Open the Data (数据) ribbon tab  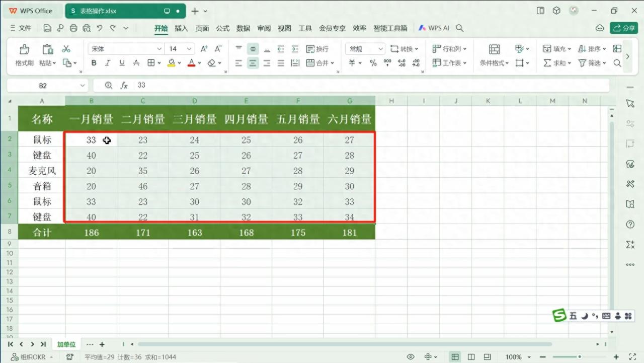click(243, 28)
